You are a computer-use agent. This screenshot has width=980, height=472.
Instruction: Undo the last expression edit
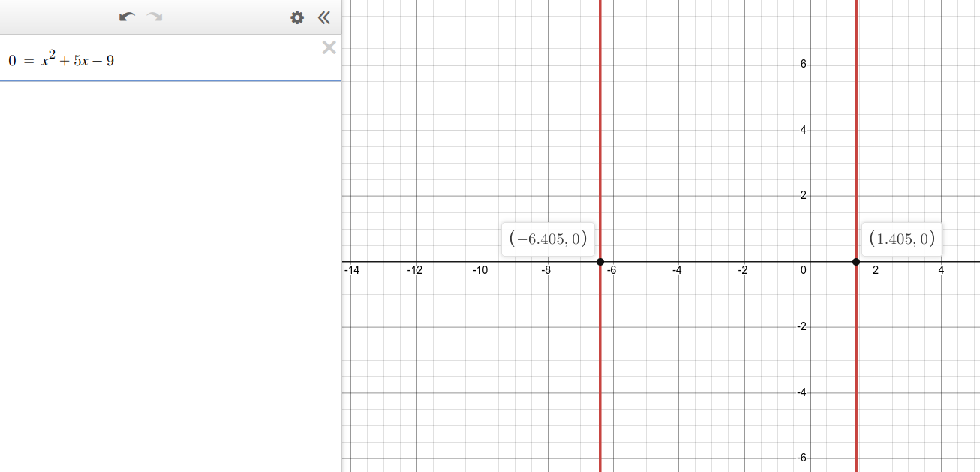(x=128, y=17)
